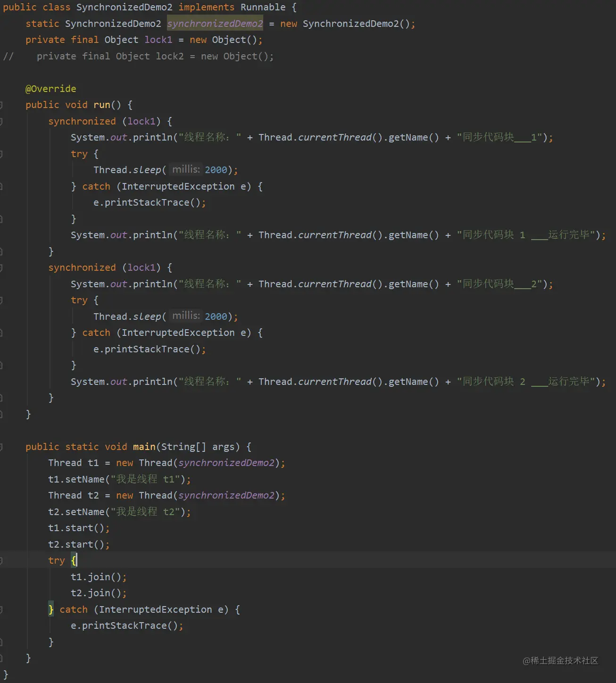The image size is (616, 683).
Task: Click the 'public static void' modifiers of main
Action: click(76, 447)
